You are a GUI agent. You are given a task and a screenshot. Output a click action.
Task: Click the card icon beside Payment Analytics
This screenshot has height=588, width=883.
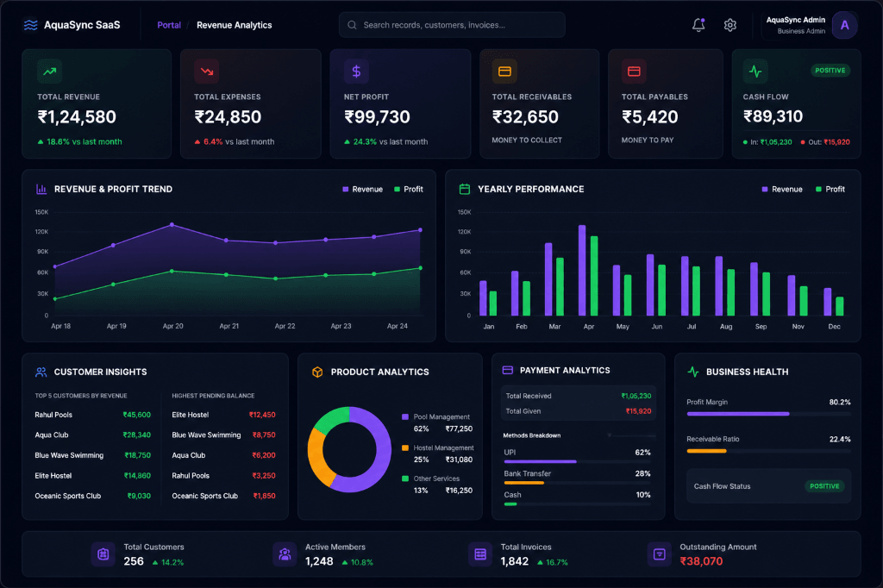pyautogui.click(x=507, y=370)
